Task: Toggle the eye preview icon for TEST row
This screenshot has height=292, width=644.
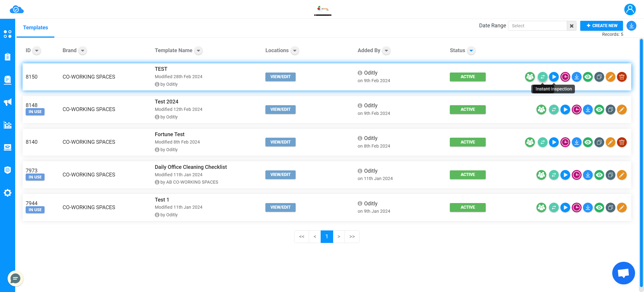Action: coord(588,77)
